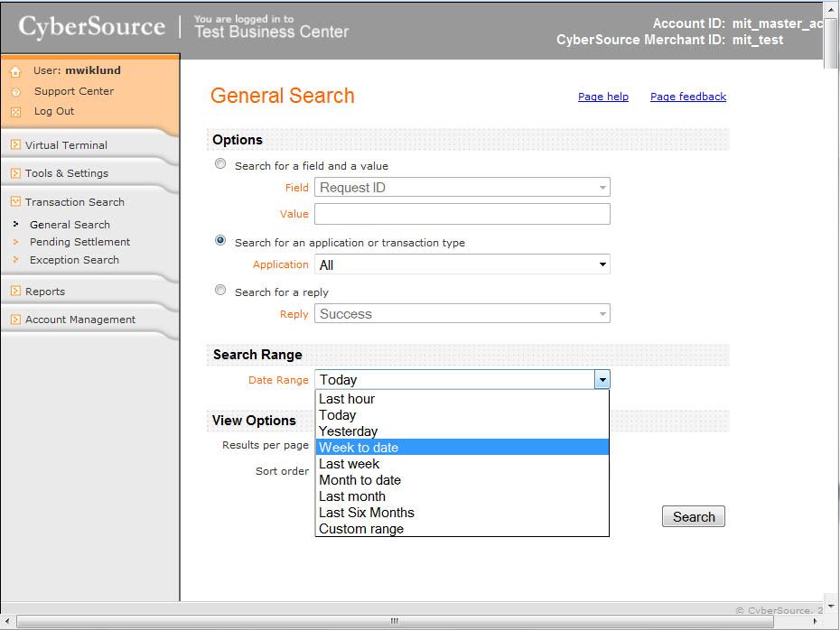Click the Support Center help icon
The width and height of the screenshot is (840, 630).
[15, 92]
